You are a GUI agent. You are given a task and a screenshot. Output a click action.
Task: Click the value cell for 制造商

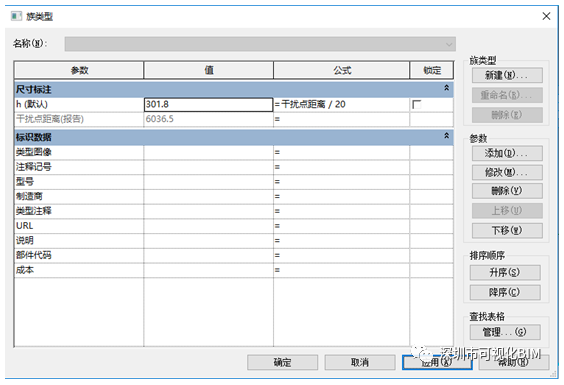(x=208, y=197)
